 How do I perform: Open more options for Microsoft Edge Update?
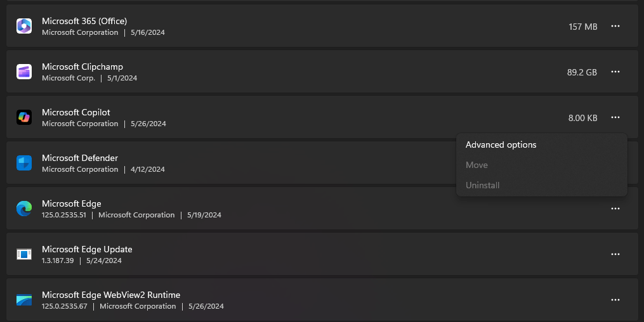[615, 254]
